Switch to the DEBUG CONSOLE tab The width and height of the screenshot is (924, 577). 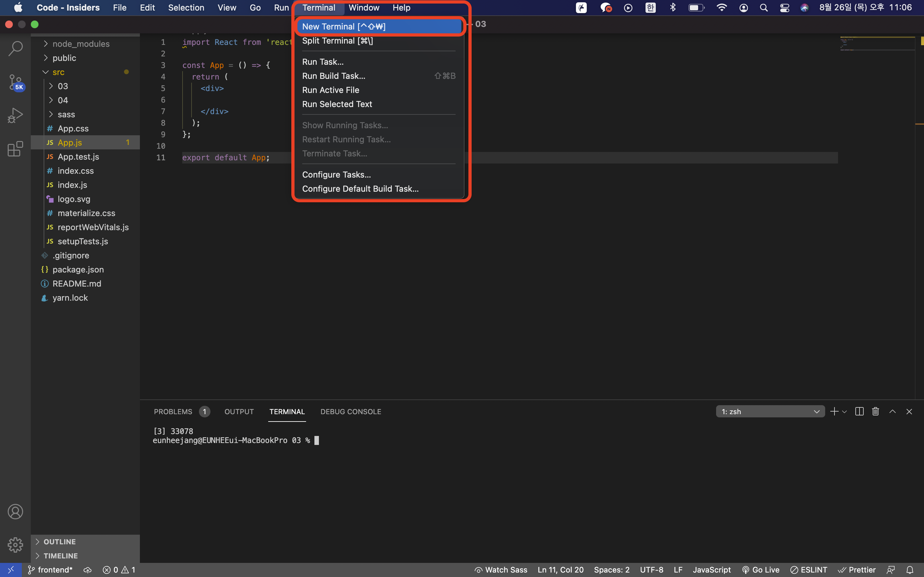point(350,411)
